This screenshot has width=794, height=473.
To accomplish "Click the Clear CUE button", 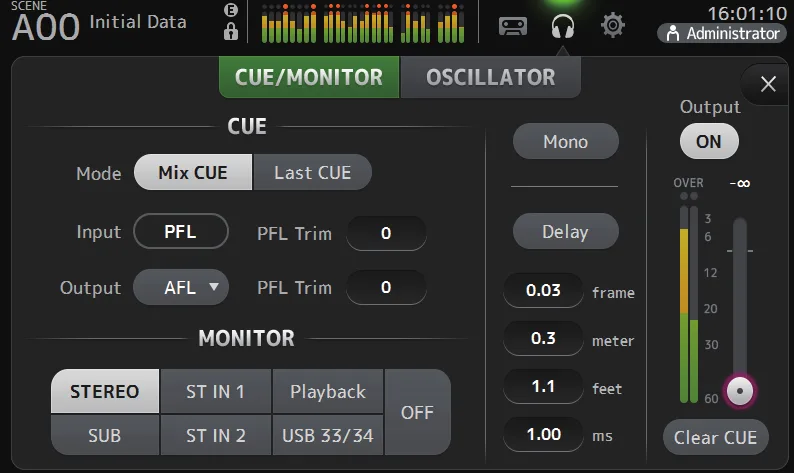I will tap(716, 437).
